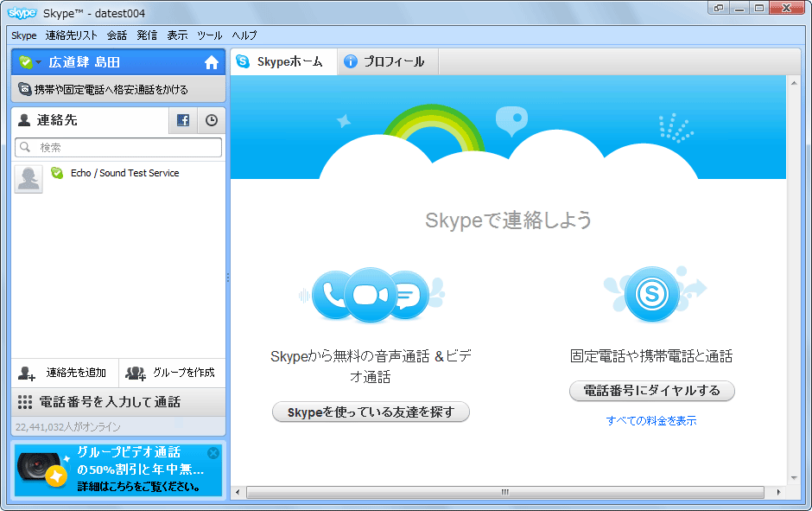Viewport: 812px width, 511px height.
Task: Open the 連絡先リスト menu
Action: coord(72,35)
